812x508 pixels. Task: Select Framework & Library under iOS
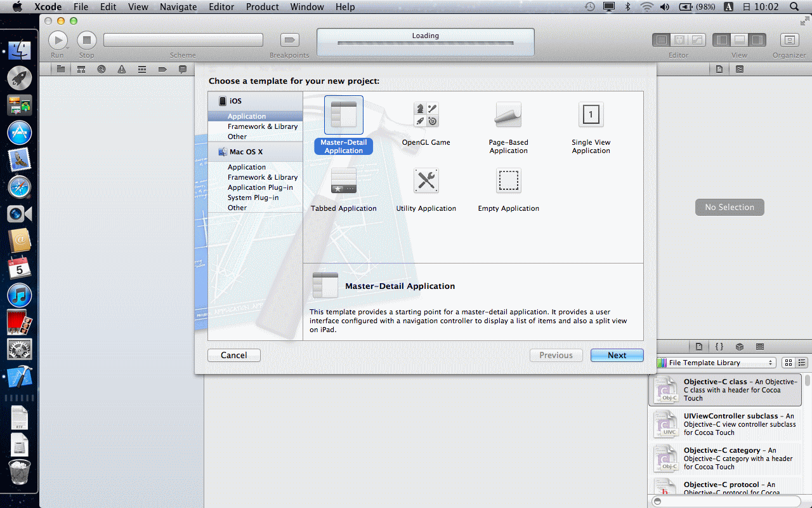pos(263,126)
